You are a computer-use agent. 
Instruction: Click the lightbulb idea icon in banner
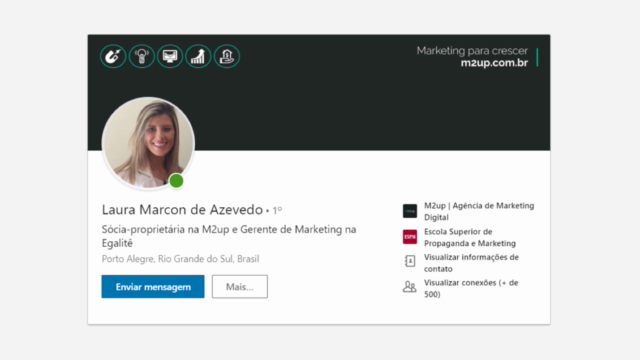point(142,56)
